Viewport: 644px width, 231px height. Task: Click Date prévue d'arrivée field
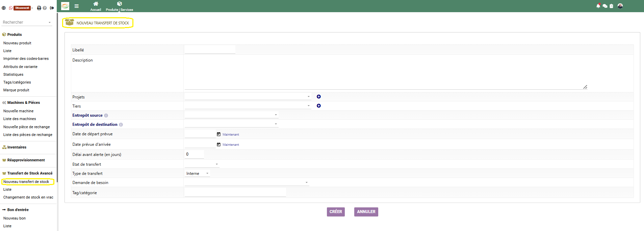pyautogui.click(x=200, y=144)
